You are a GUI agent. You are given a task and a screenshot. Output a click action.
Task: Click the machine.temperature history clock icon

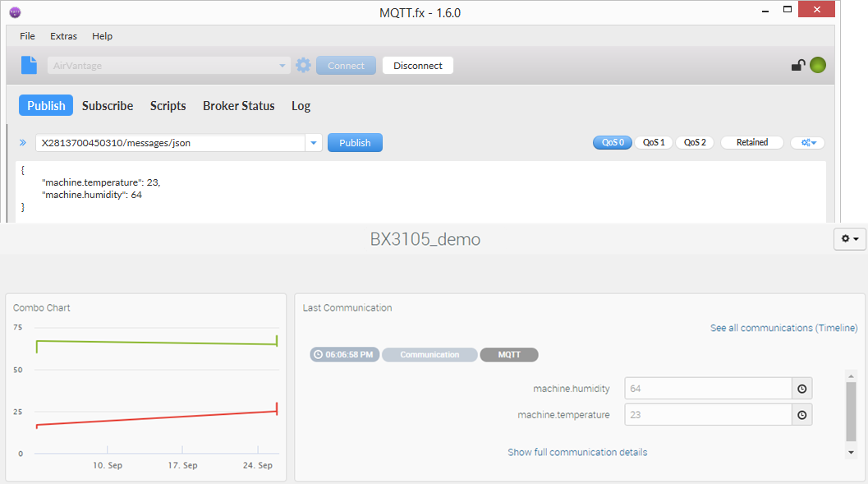point(801,415)
